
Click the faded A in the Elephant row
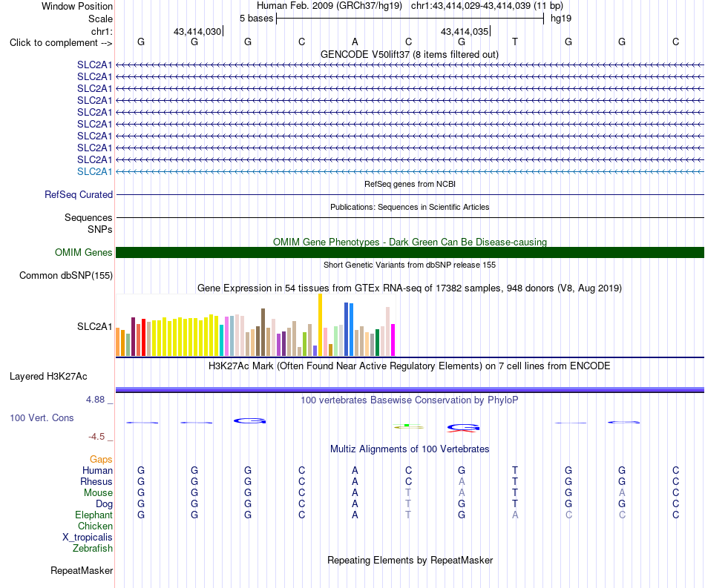click(515, 515)
